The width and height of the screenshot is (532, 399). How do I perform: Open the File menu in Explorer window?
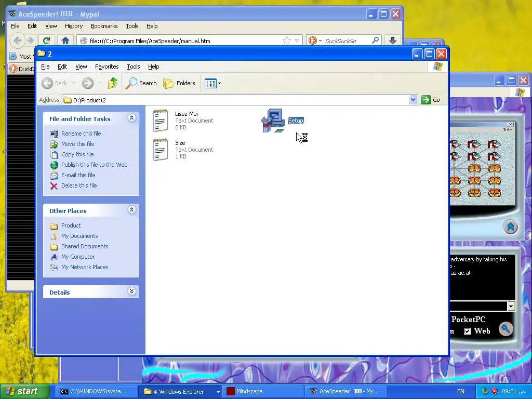45,66
